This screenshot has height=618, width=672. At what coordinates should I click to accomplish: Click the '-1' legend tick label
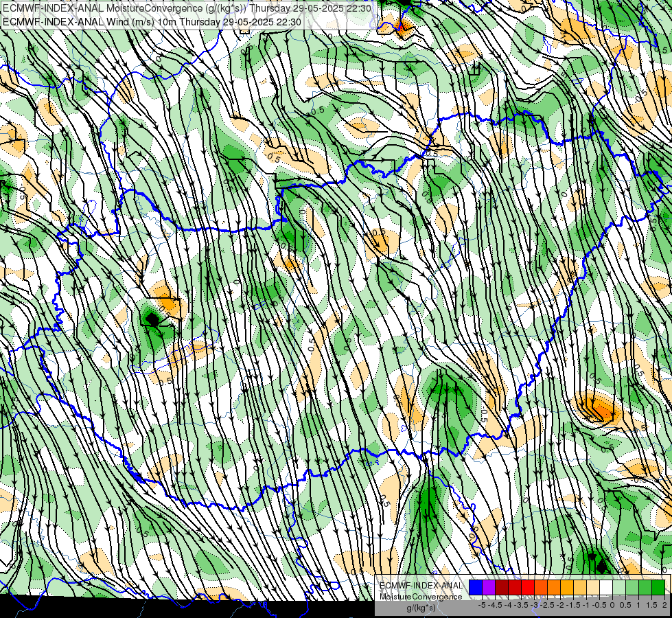tap(586, 605)
